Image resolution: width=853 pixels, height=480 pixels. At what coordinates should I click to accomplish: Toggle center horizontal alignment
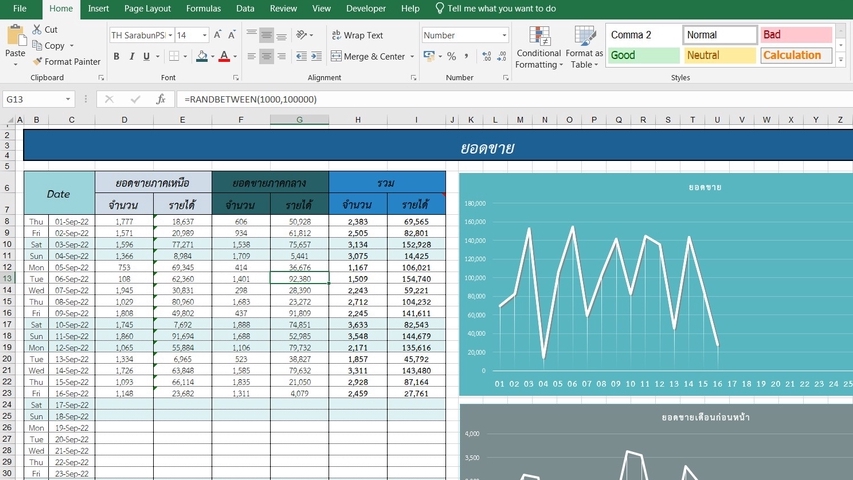(267, 56)
